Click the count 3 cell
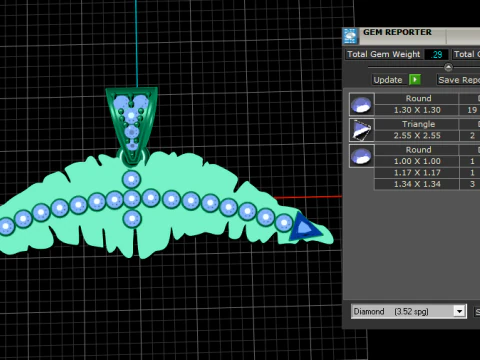The height and width of the screenshot is (360, 480). tap(472, 184)
